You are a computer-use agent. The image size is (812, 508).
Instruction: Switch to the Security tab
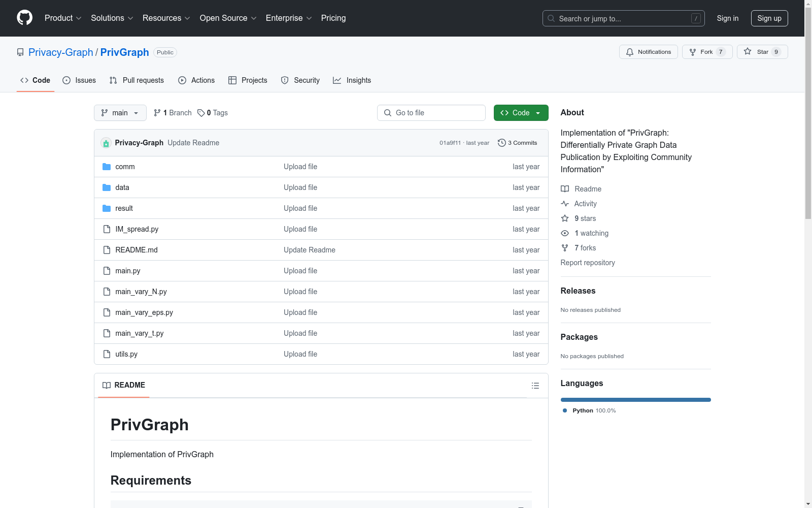point(300,80)
